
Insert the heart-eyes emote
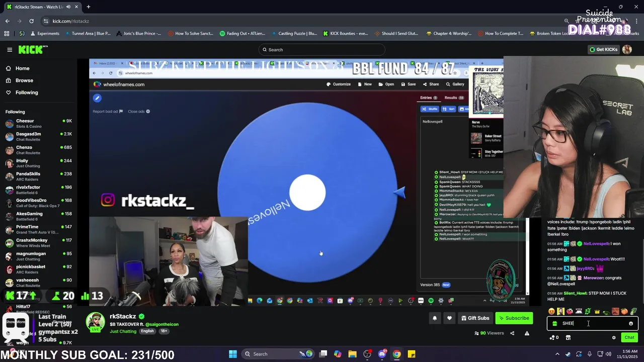click(x=551, y=312)
